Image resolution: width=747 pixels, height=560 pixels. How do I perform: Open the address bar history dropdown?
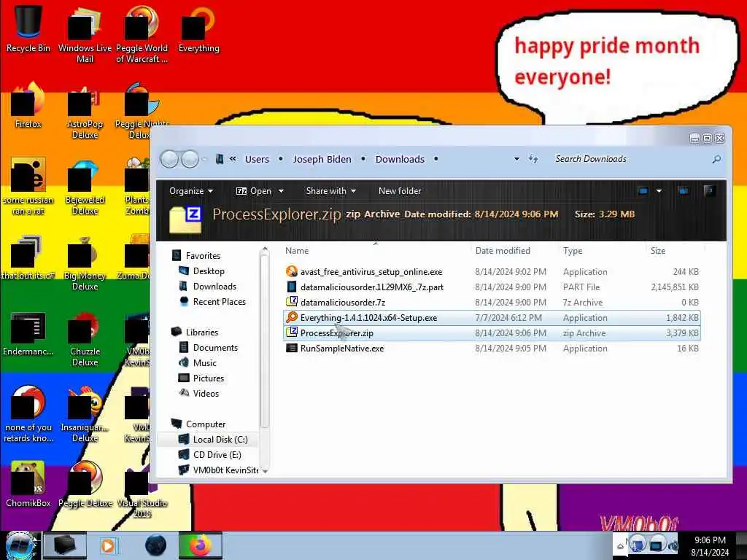(x=516, y=159)
